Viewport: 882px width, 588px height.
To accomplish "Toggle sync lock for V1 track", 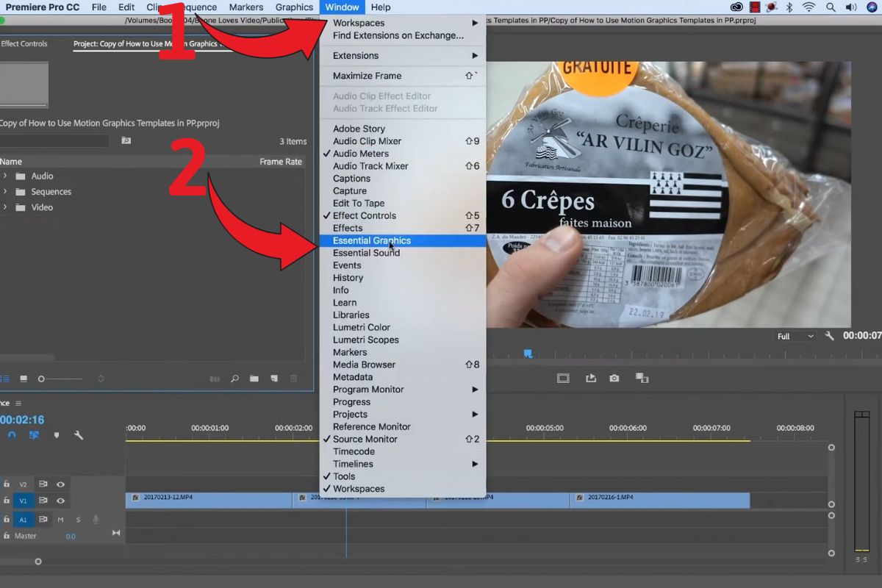I will 43,501.
